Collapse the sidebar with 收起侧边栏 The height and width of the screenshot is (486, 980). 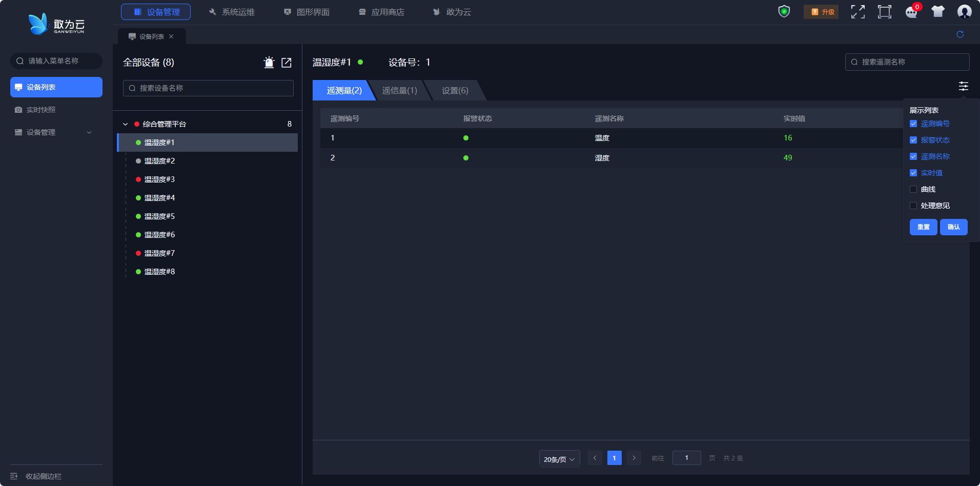[36, 476]
